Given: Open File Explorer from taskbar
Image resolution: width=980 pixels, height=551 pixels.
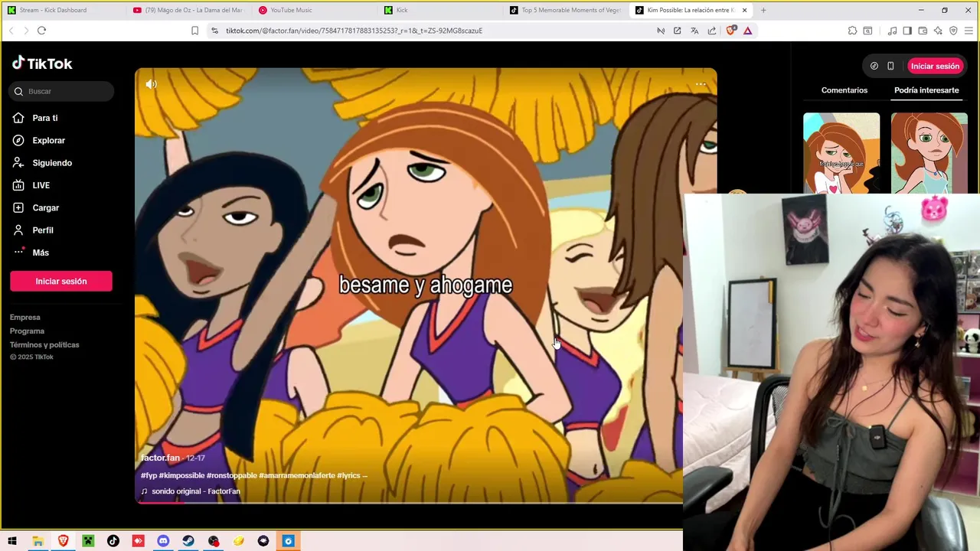Looking at the screenshot, I should [x=38, y=541].
